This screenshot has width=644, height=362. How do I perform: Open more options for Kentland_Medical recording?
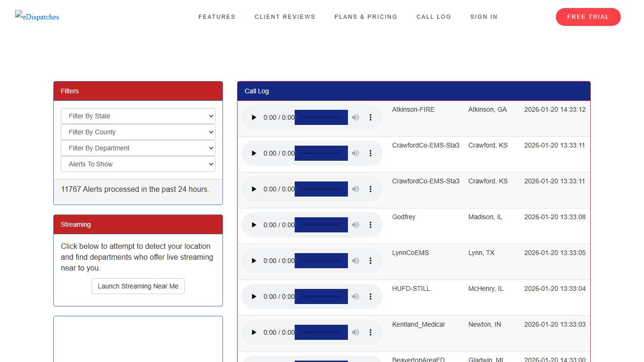[x=371, y=332]
